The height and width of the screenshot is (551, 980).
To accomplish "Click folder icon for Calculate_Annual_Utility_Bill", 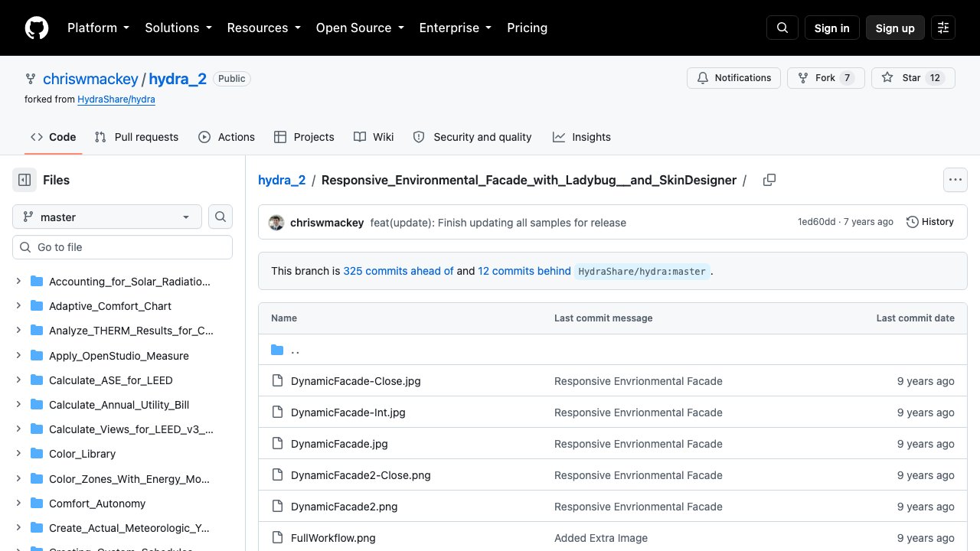I will tap(37, 405).
